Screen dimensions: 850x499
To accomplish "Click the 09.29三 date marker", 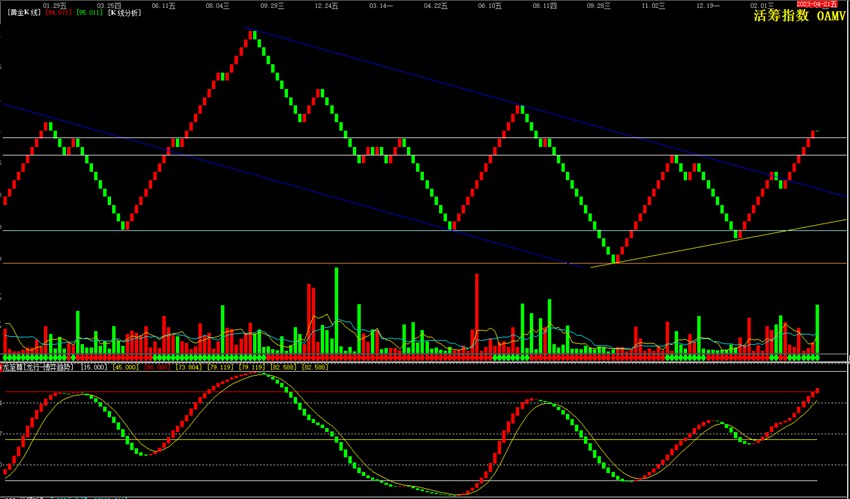I will tap(272, 5).
